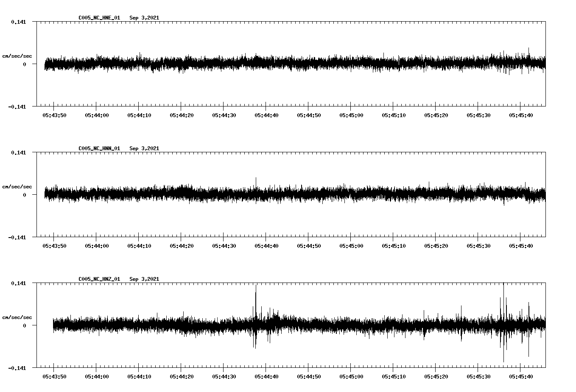Viewport: 576px width, 392px height.
Task: Click the 0.141 upper limit on HNE plot
Action: [18, 22]
